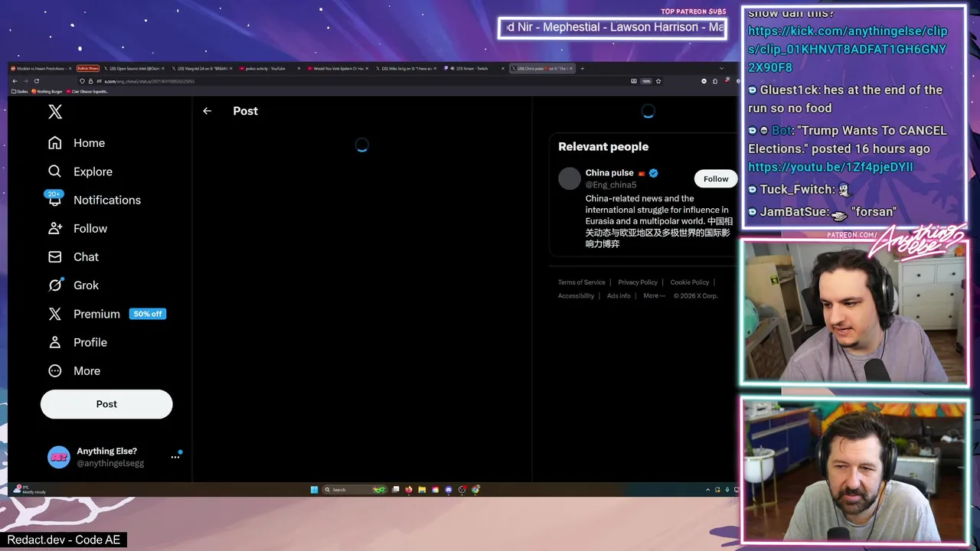
Task: Open the China pulse display name
Action: (x=609, y=173)
